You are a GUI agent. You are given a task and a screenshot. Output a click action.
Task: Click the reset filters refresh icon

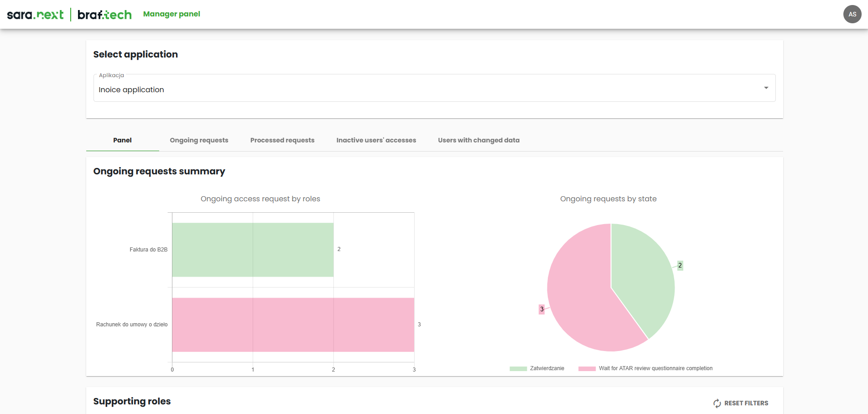717,403
